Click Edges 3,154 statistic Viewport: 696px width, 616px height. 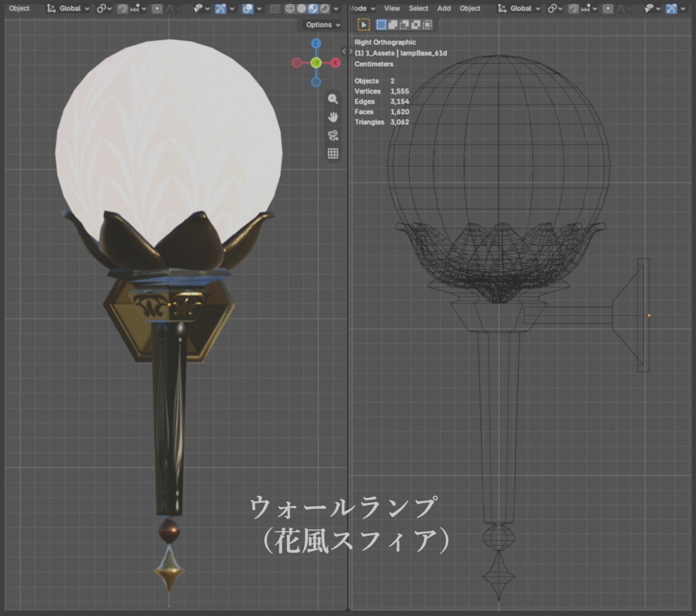pyautogui.click(x=382, y=102)
